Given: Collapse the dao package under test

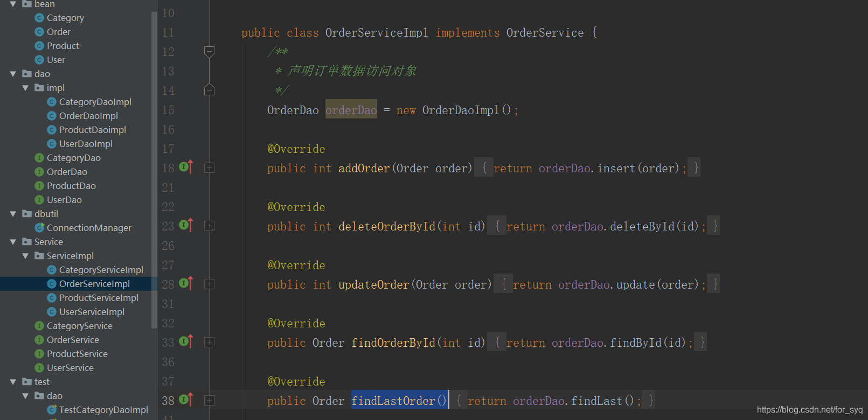Looking at the screenshot, I should coord(25,396).
